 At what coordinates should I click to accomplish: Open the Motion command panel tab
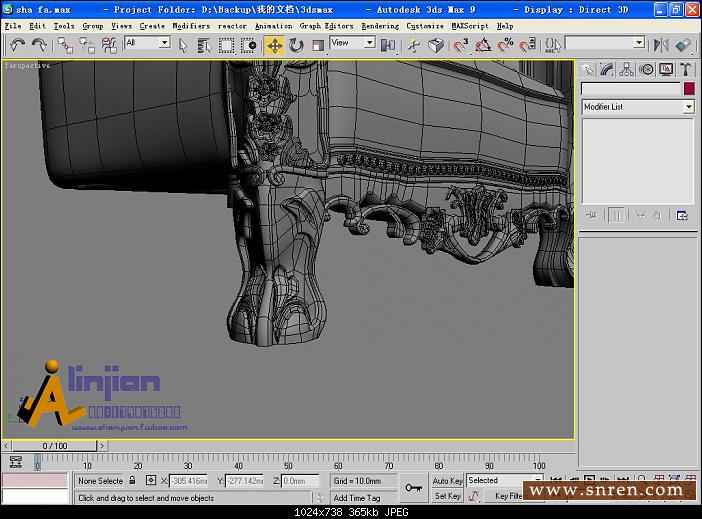[x=647, y=69]
